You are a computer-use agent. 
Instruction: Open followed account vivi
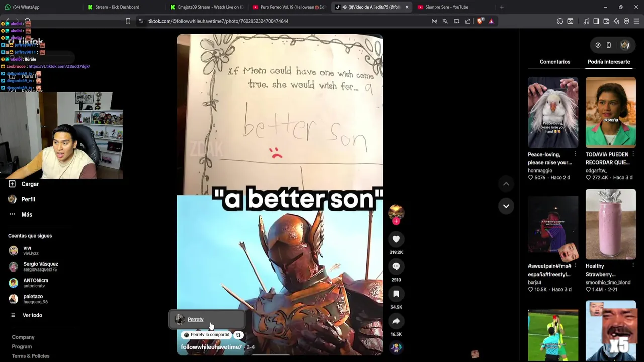pos(27,250)
